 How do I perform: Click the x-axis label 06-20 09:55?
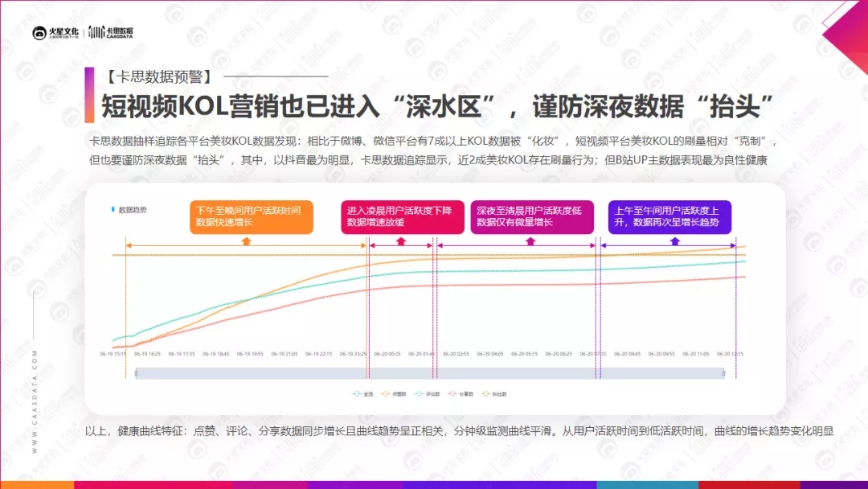(661, 354)
